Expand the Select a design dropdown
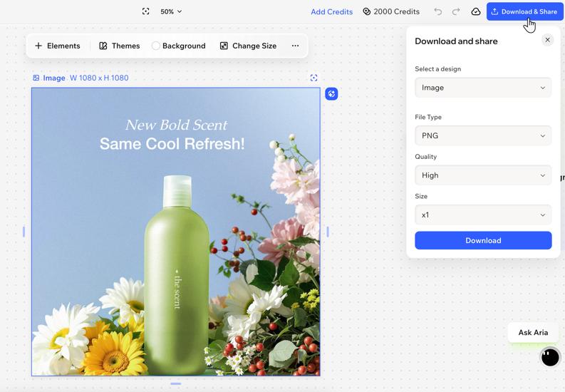Image resolution: width=565 pixels, height=392 pixels. pyautogui.click(x=483, y=88)
